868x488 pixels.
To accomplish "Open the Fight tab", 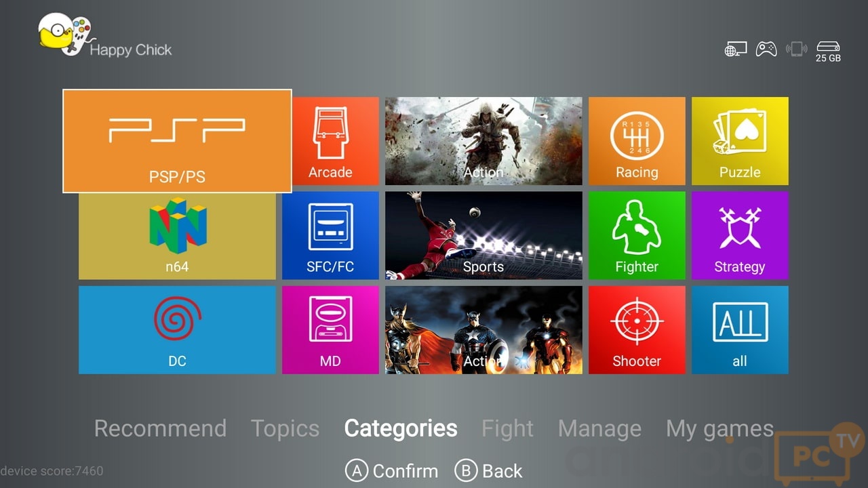I will pos(507,428).
